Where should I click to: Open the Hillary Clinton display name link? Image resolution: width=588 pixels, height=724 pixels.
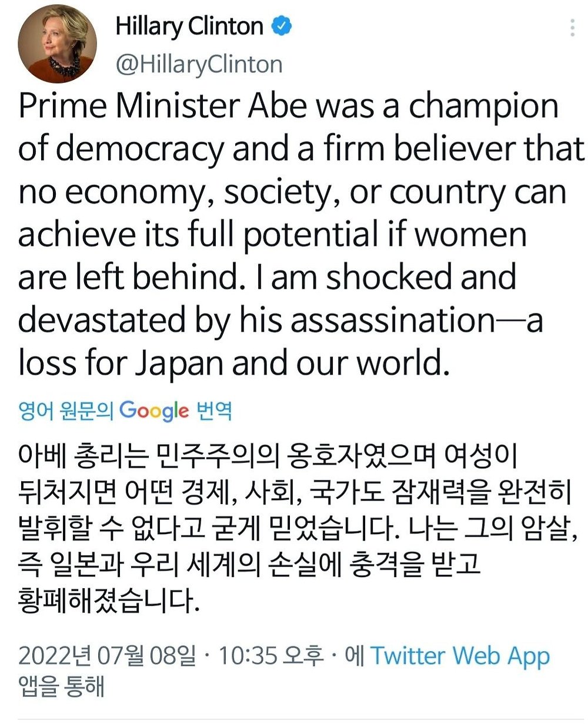tap(189, 26)
